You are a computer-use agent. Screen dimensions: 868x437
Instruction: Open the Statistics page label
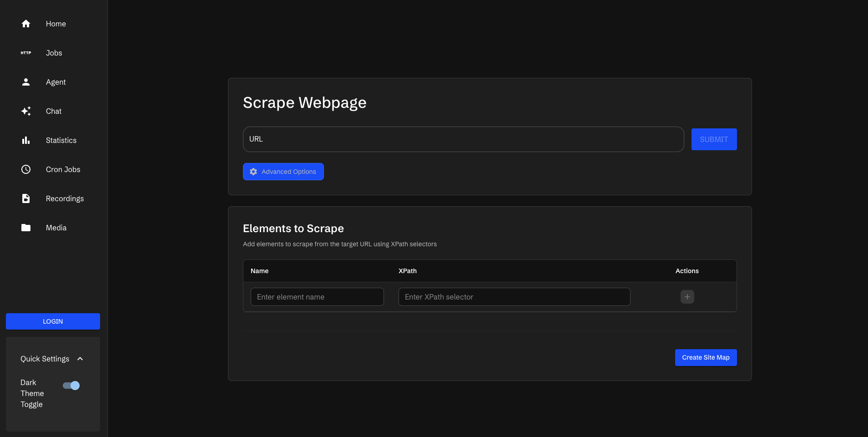pyautogui.click(x=61, y=140)
